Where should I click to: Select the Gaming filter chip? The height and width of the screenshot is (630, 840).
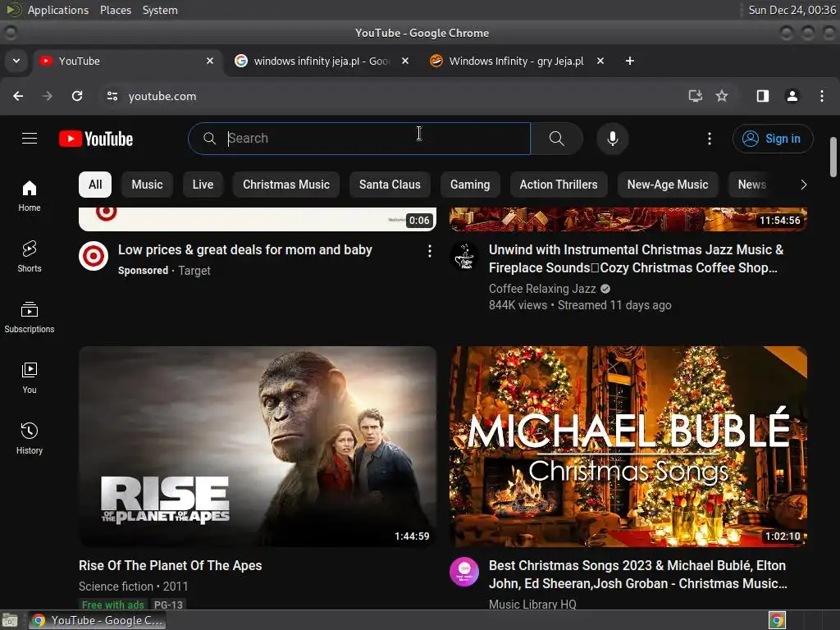[470, 185]
